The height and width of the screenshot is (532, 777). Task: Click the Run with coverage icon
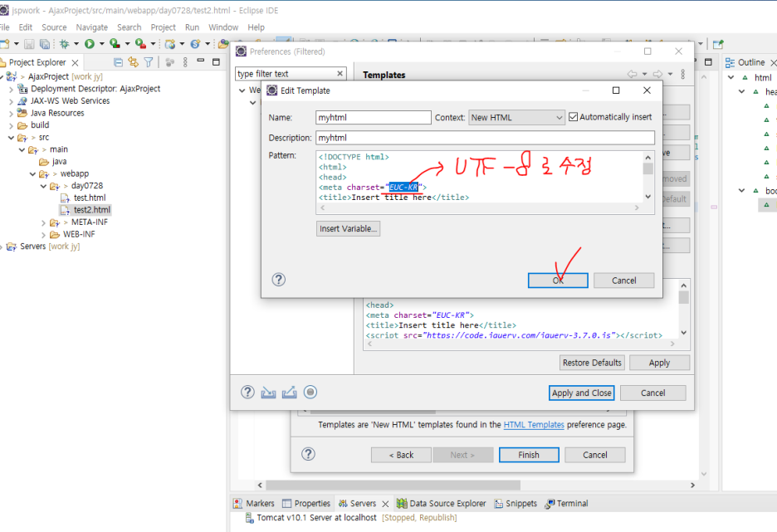[115, 44]
